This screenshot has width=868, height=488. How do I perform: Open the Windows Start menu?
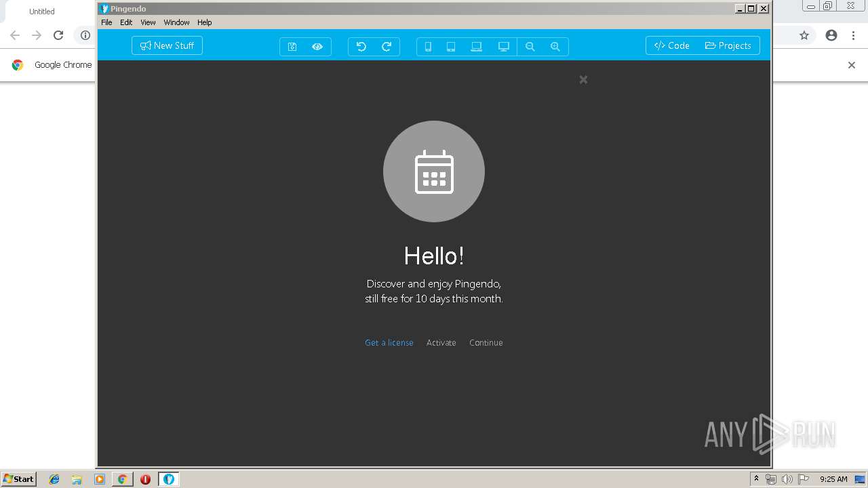point(18,479)
